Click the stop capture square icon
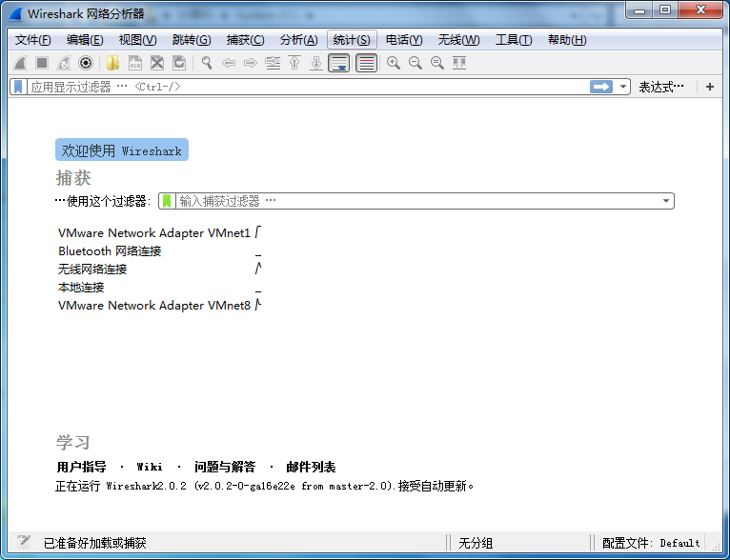This screenshot has width=730, height=560. tap(42, 63)
